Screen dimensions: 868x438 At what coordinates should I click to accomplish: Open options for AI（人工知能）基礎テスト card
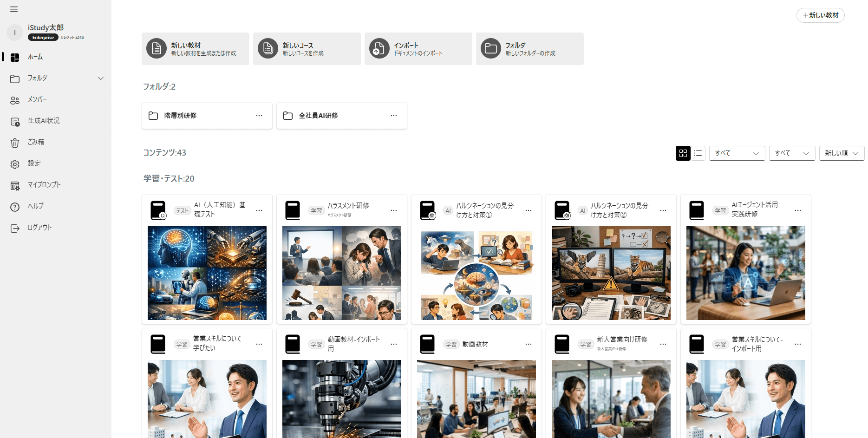point(259,210)
